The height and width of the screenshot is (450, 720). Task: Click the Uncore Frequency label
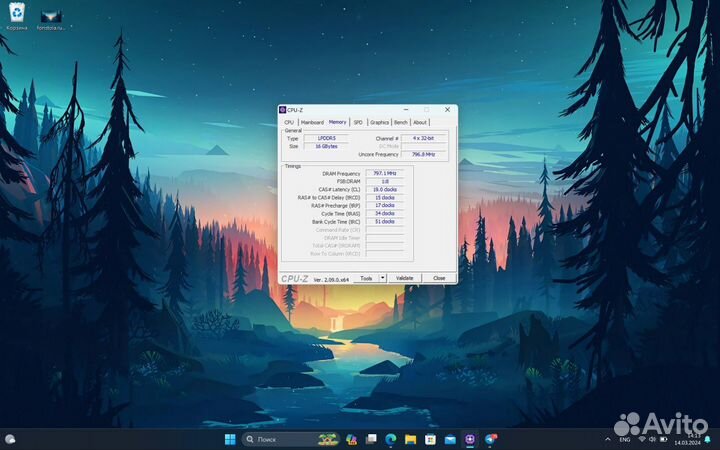(378, 154)
